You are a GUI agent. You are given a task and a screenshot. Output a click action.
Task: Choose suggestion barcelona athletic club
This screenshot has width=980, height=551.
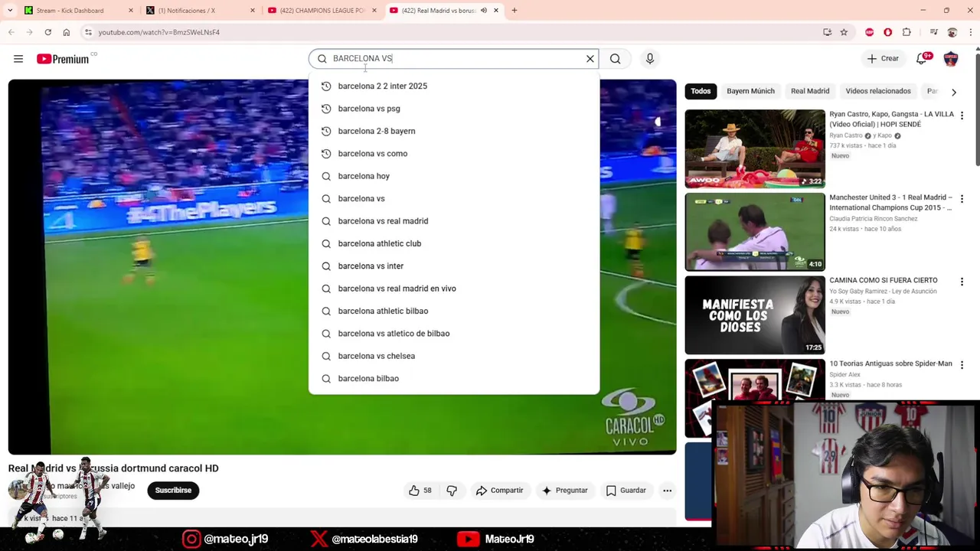[x=454, y=243]
